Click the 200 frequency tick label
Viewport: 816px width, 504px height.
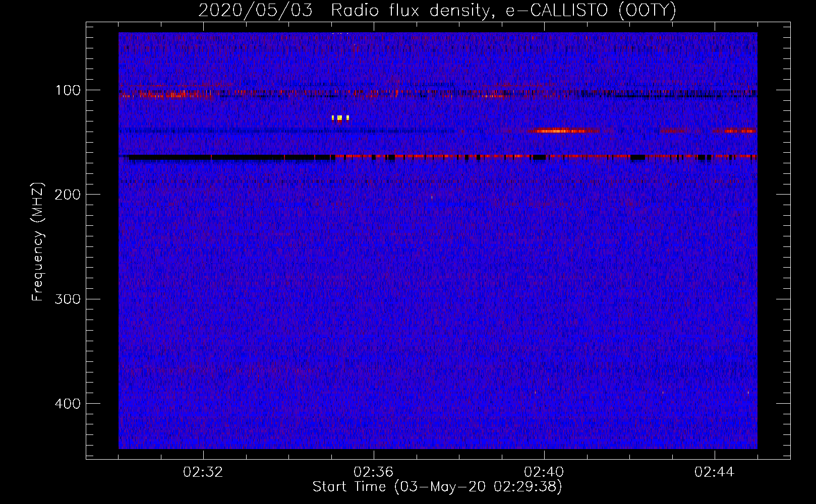click(x=68, y=195)
